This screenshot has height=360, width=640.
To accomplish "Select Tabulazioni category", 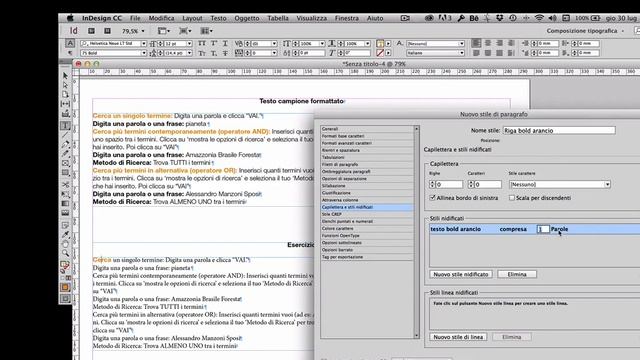I will tap(367, 157).
